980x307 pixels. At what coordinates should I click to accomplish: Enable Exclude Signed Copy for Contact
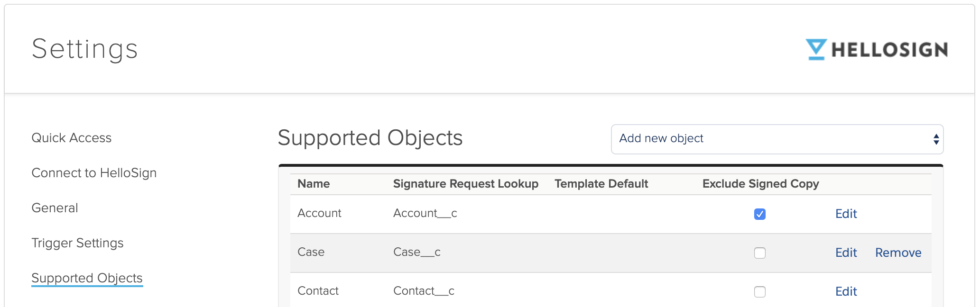(759, 292)
